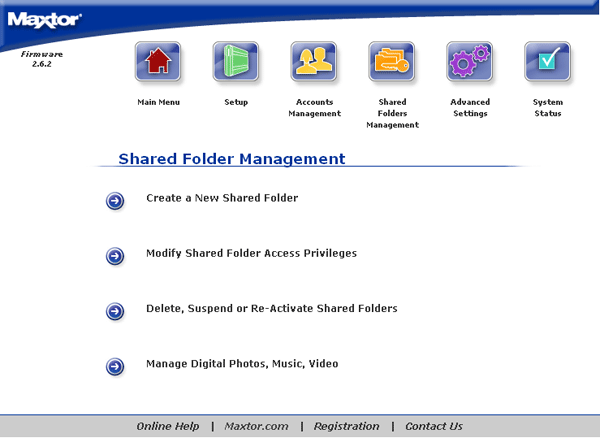Select the Shared Folders Management label
The height and width of the screenshot is (438, 600).
point(392,113)
